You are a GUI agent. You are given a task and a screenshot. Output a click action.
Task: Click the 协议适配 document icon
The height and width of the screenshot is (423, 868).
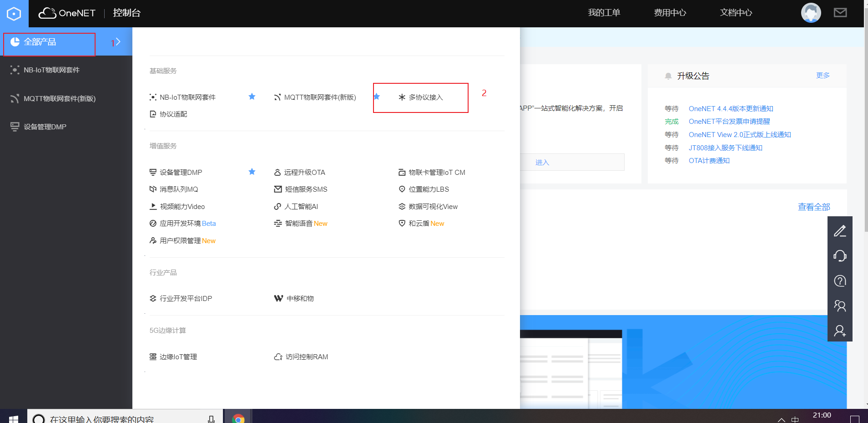[153, 114]
